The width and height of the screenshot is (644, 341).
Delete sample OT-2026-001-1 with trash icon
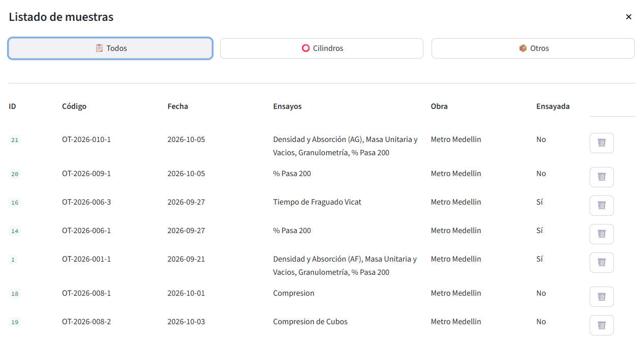pos(602,263)
